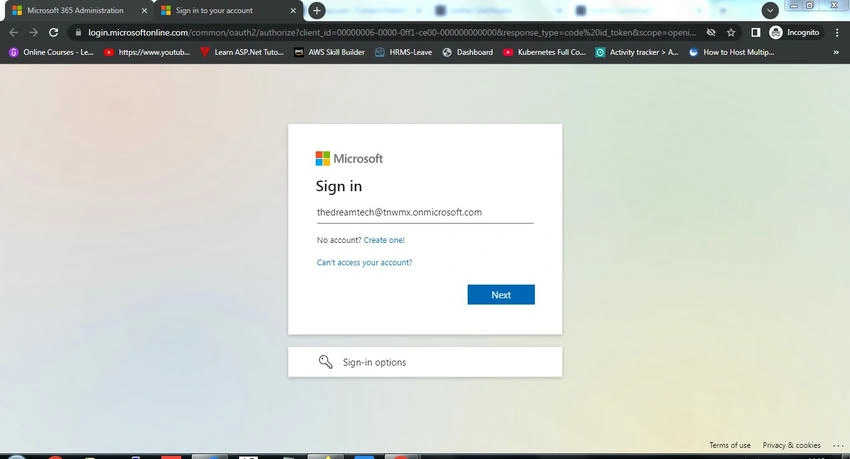
Task: Open Privacy & cookies link
Action: [x=791, y=445]
